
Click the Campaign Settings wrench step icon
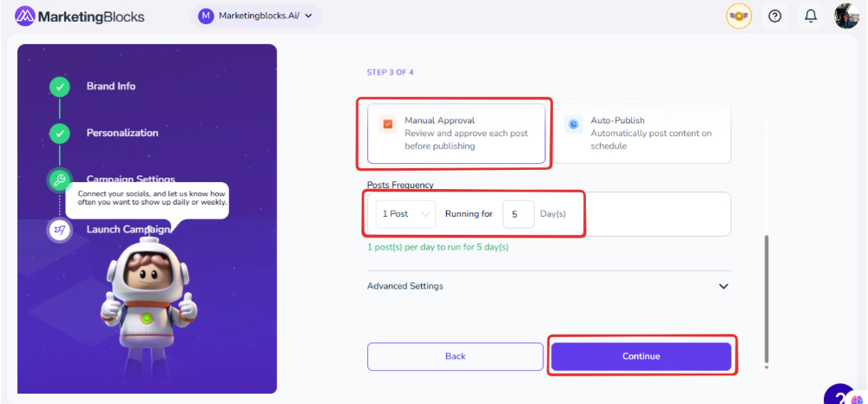click(x=59, y=180)
